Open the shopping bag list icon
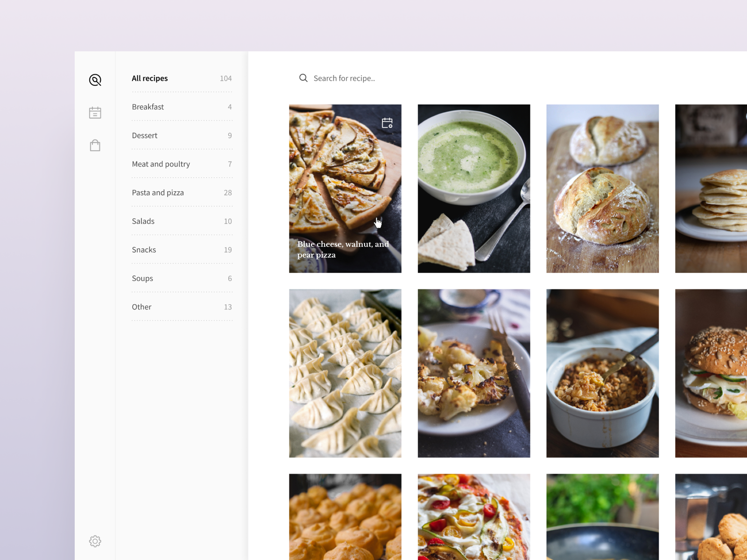 coord(95,145)
